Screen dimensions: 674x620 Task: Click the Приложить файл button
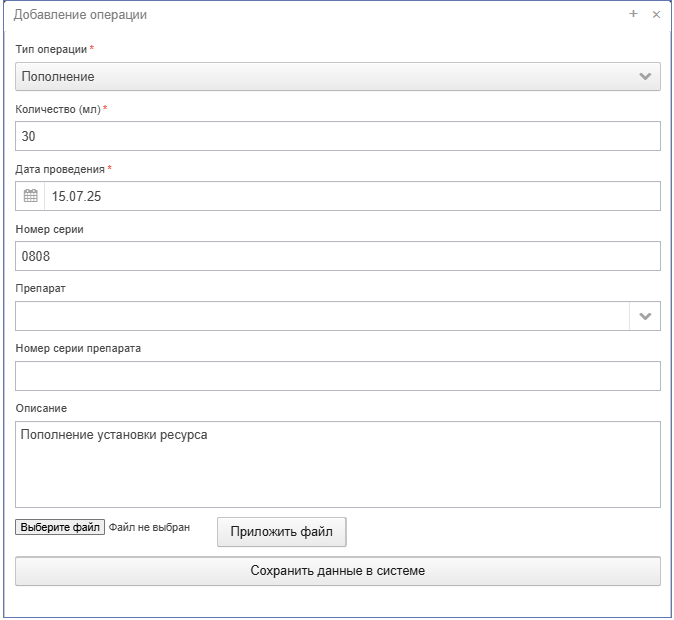(x=282, y=532)
